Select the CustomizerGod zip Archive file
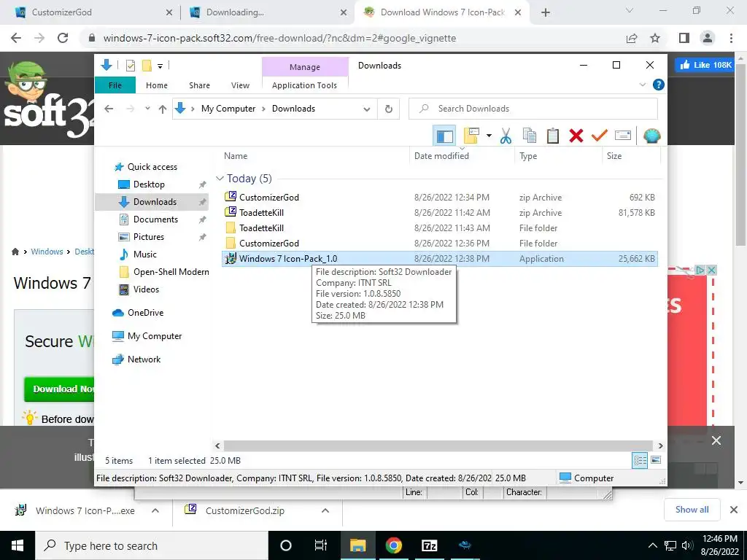The height and width of the screenshot is (560, 747). point(440,197)
